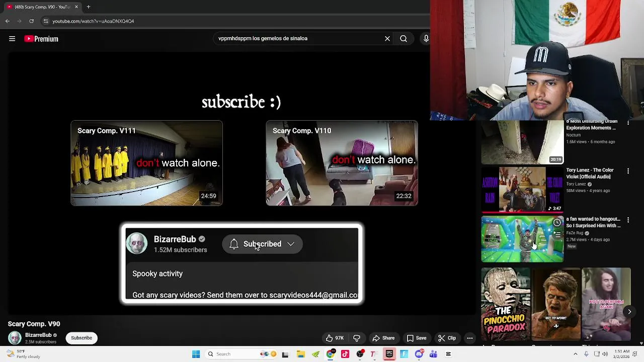Toggle the notification bell on Subscribed button
The height and width of the screenshot is (362, 644).
click(234, 244)
